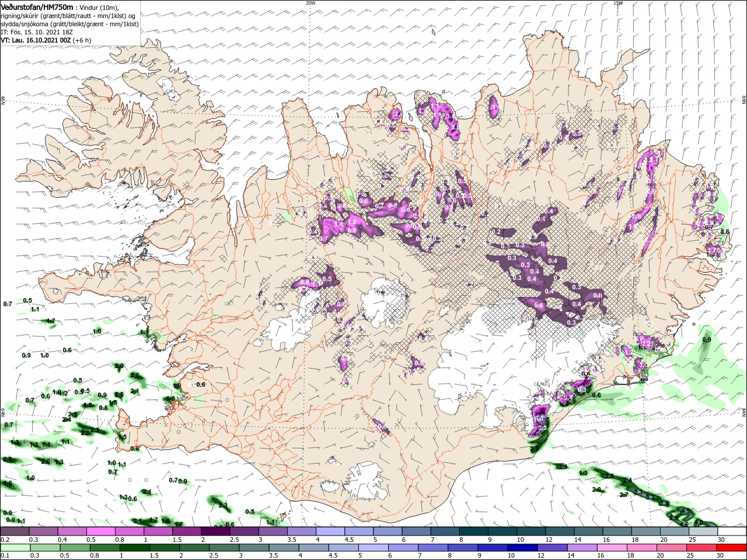The image size is (747, 560).
Task: Click the bright pink swatch between 0.5 and 0.8
Action: click(x=100, y=531)
